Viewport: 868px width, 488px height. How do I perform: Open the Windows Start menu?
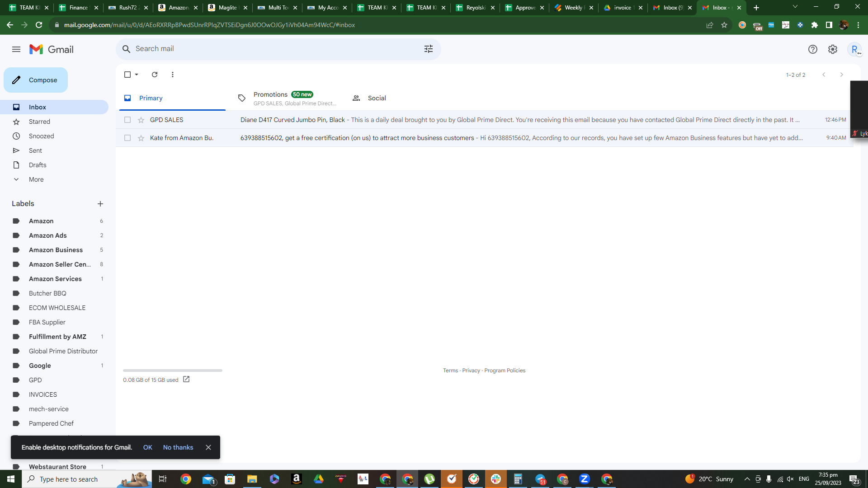point(11,479)
